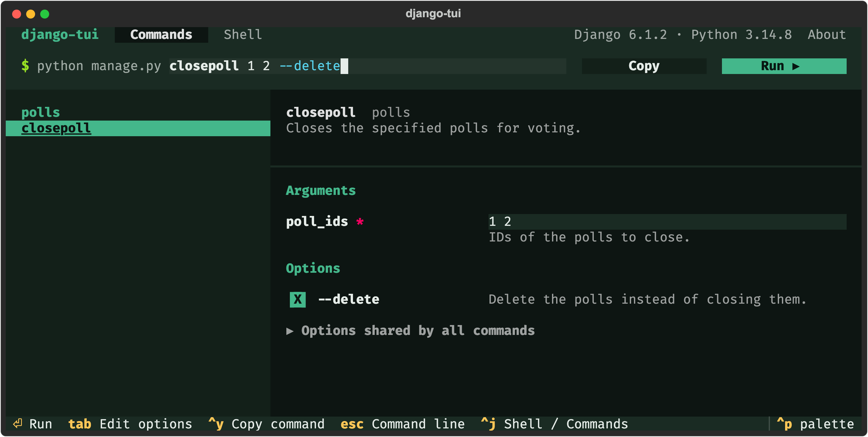The width and height of the screenshot is (868, 437).
Task: Click ^j Shell / Commands footer hint
Action: (x=555, y=424)
